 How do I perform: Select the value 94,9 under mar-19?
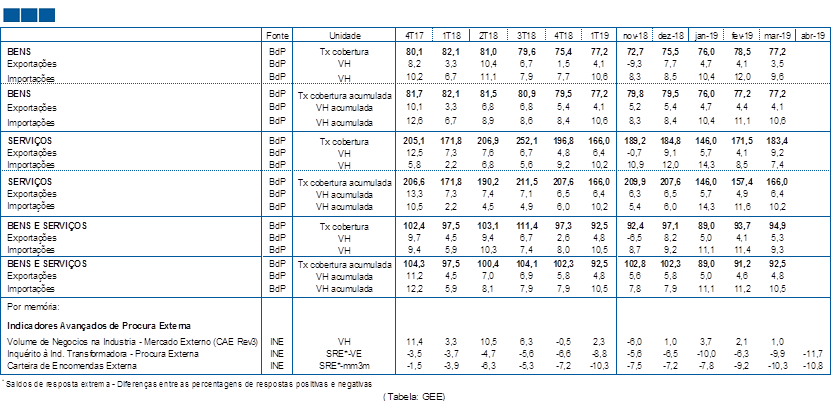click(x=777, y=226)
